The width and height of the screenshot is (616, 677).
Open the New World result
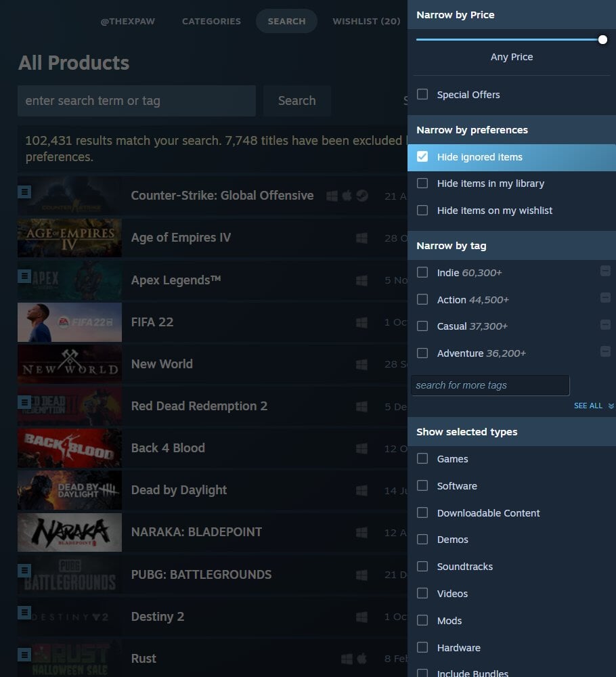tap(162, 364)
